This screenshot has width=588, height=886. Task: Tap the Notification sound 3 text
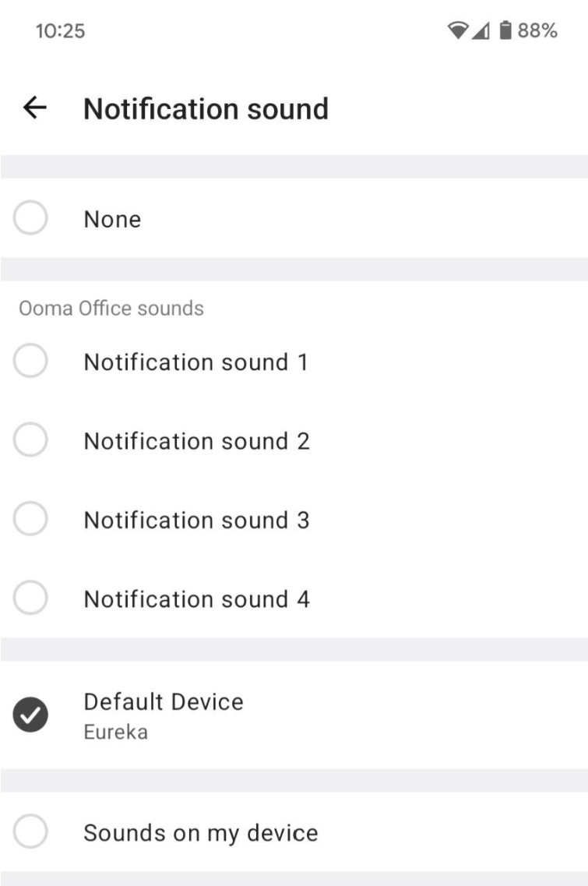196,521
